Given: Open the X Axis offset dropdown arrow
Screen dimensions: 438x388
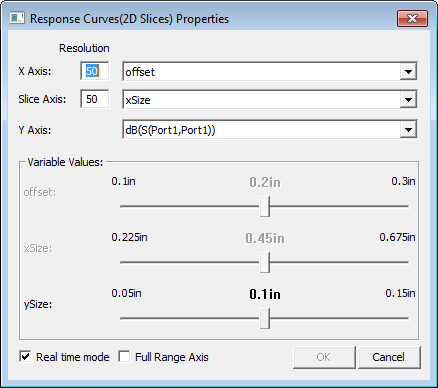Looking at the screenshot, I should click(x=408, y=71).
